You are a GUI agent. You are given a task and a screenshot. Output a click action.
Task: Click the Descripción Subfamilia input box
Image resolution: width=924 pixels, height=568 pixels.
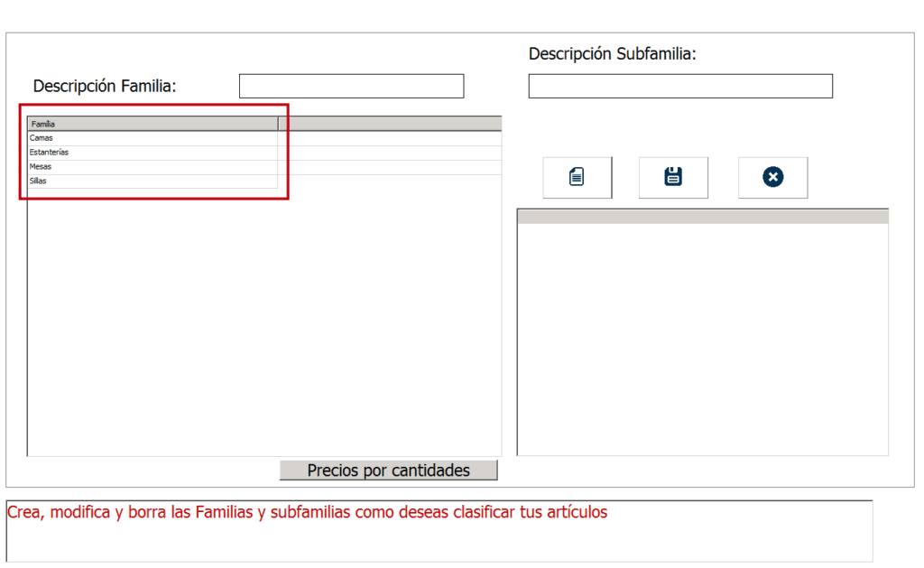[679, 86]
